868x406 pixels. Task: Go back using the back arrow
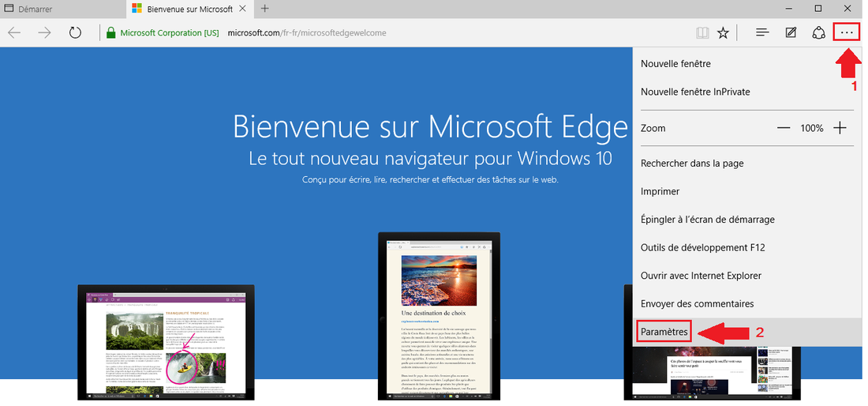[14, 32]
